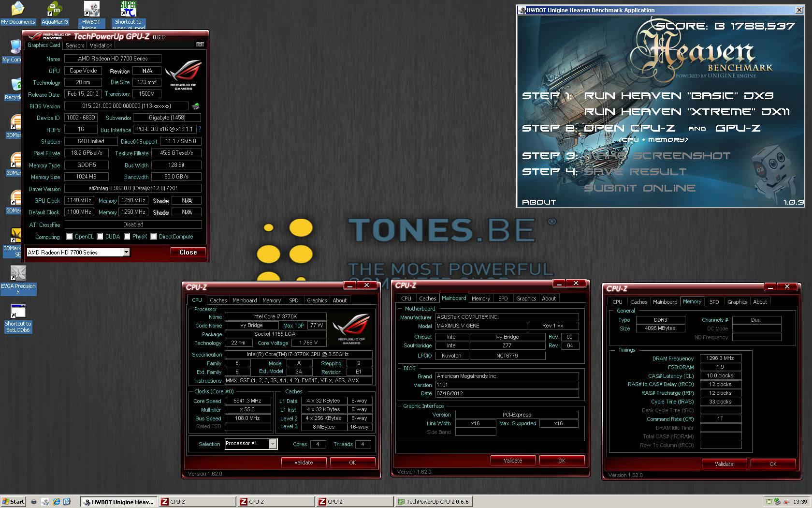Click the taskbar clock showing 13:39
This screenshot has width=812, height=508.
pos(800,502)
